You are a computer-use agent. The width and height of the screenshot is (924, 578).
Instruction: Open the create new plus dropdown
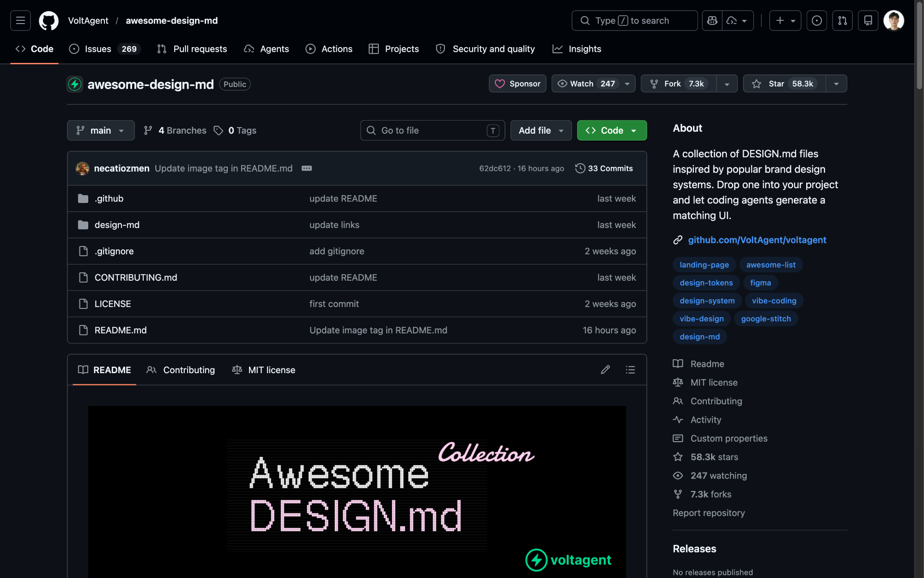(785, 20)
